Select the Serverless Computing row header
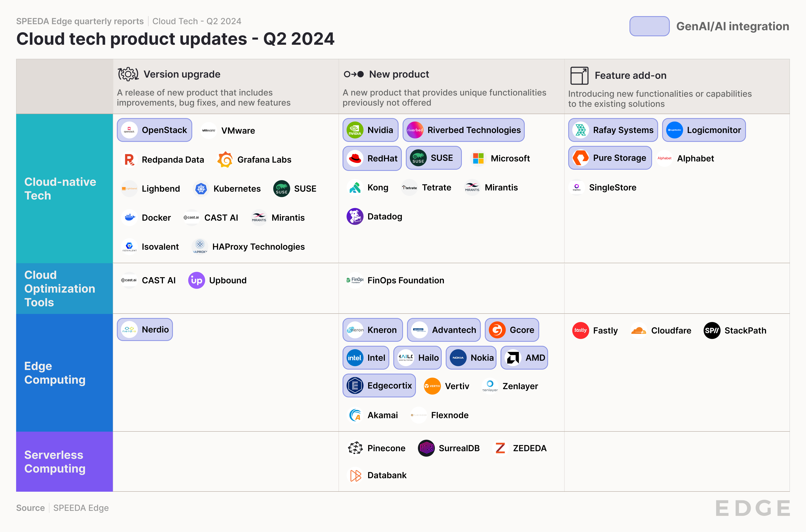 (x=64, y=462)
